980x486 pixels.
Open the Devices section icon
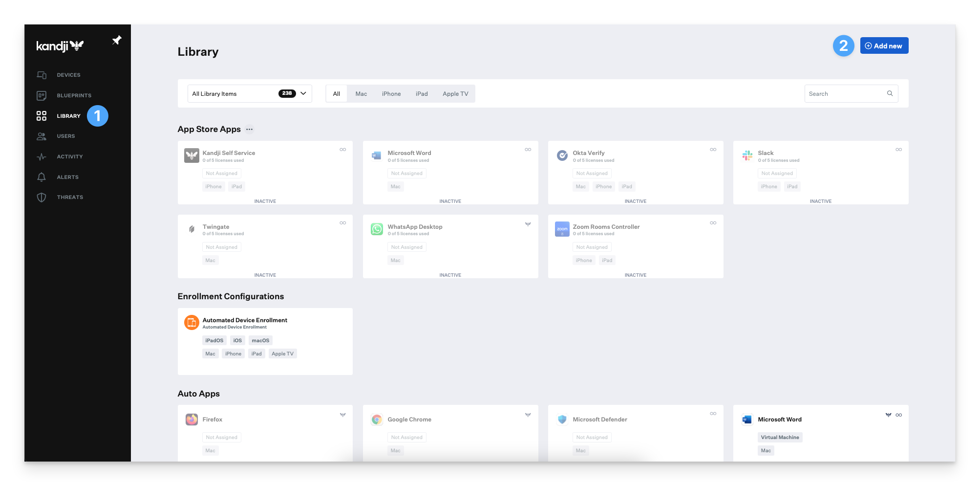[42, 75]
